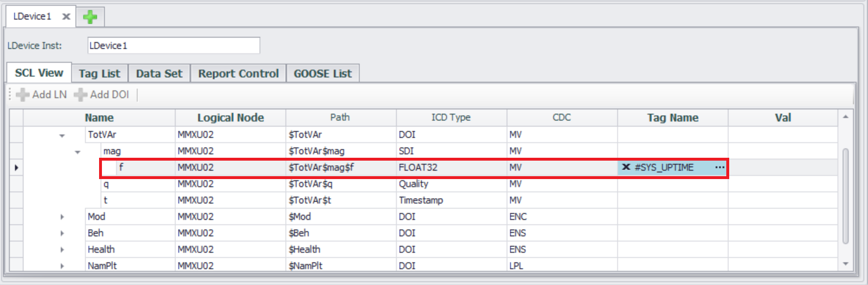Expand the Health tree node
This screenshot has height=285, width=868.
coord(62,250)
